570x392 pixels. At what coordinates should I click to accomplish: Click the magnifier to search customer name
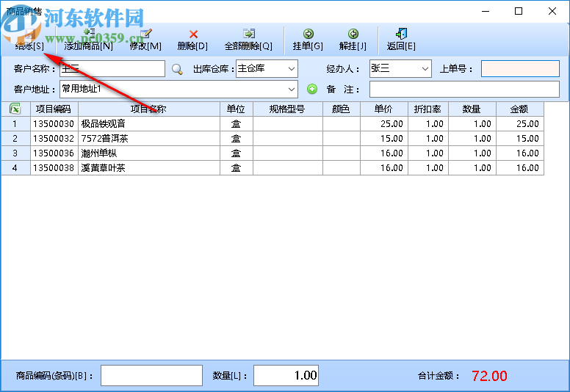coord(177,69)
